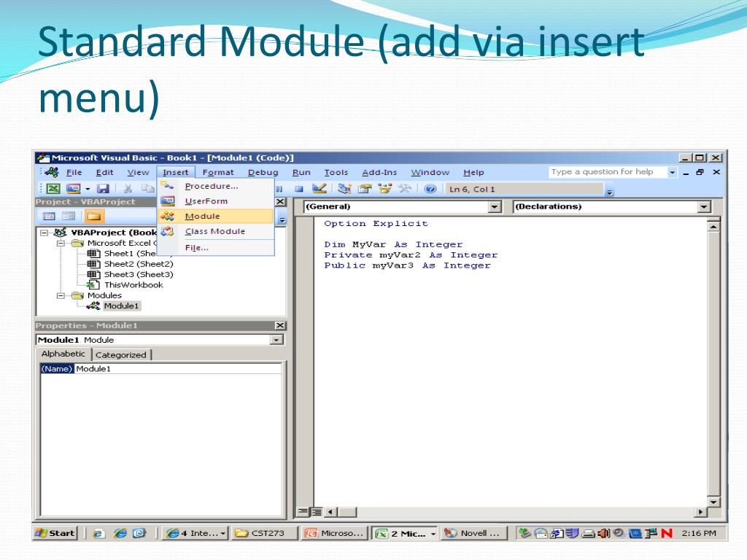Click the Cut scissors toolbar icon
This screenshot has height=560, width=747.
click(128, 189)
